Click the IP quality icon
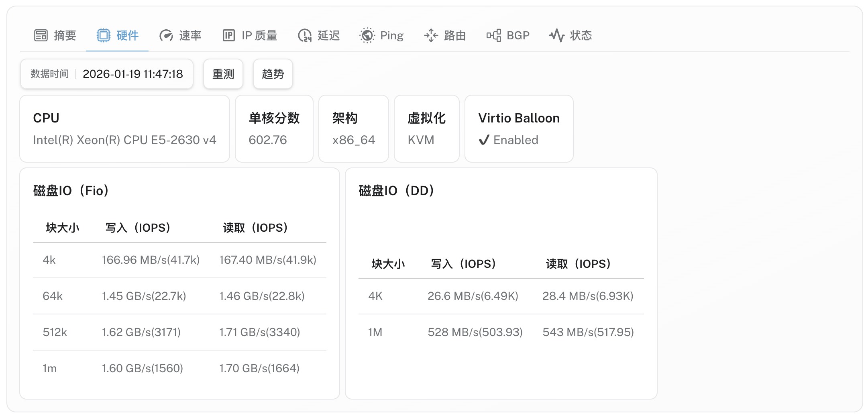This screenshot has width=868, height=416. [229, 36]
